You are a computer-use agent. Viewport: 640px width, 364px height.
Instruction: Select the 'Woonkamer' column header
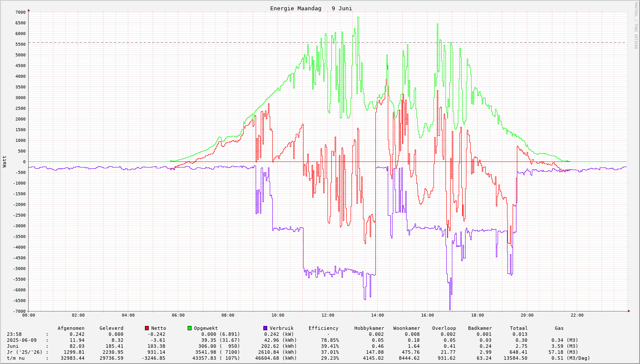(x=407, y=328)
